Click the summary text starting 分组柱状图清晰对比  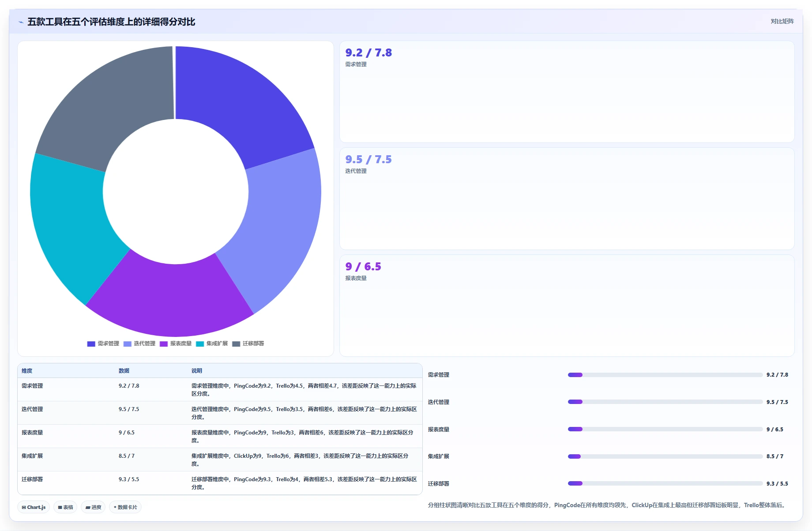[608, 505]
